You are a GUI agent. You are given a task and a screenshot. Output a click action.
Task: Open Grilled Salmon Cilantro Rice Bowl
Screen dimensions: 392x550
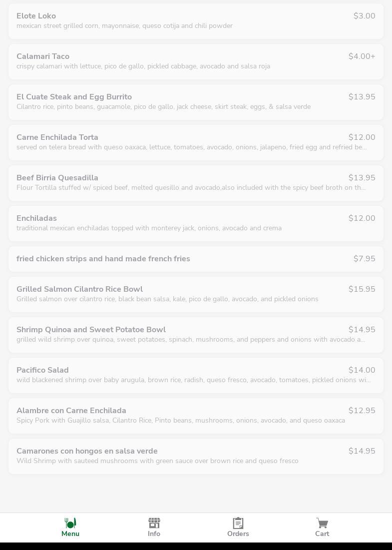(196, 294)
